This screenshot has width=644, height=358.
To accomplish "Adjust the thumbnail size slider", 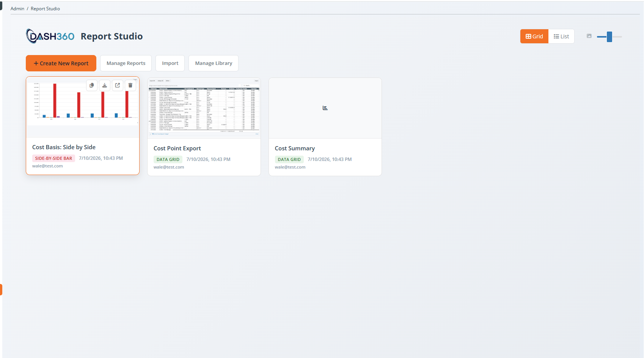I will [x=609, y=37].
